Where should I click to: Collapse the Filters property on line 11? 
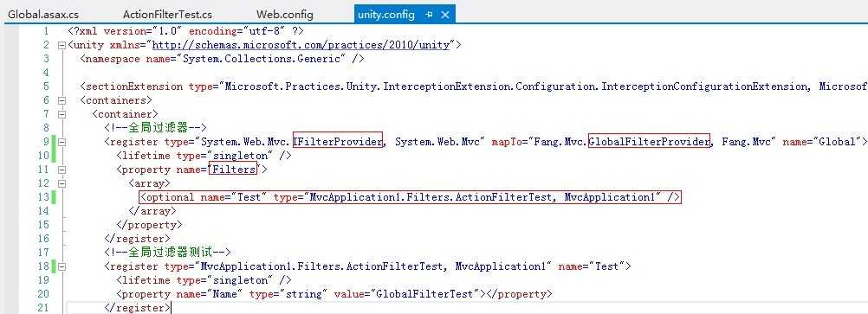pos(62,170)
